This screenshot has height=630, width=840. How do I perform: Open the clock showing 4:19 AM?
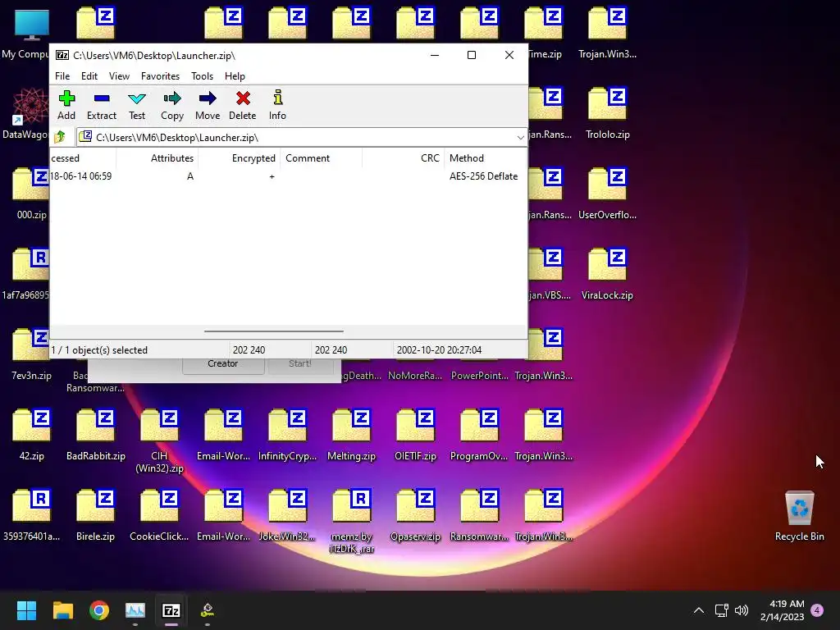[782, 610]
